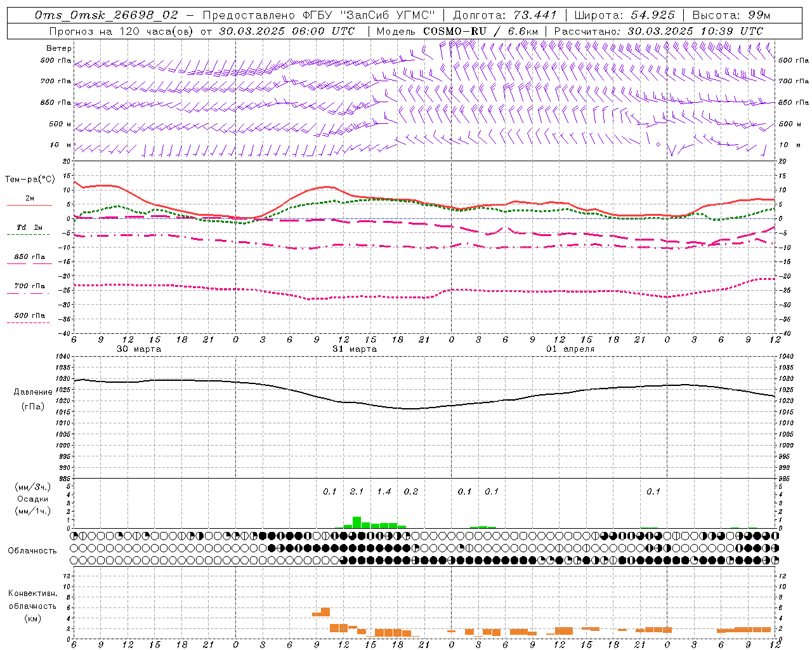Click the Осадки precipitation label
This screenshot has width=812, height=650.
pos(33,499)
